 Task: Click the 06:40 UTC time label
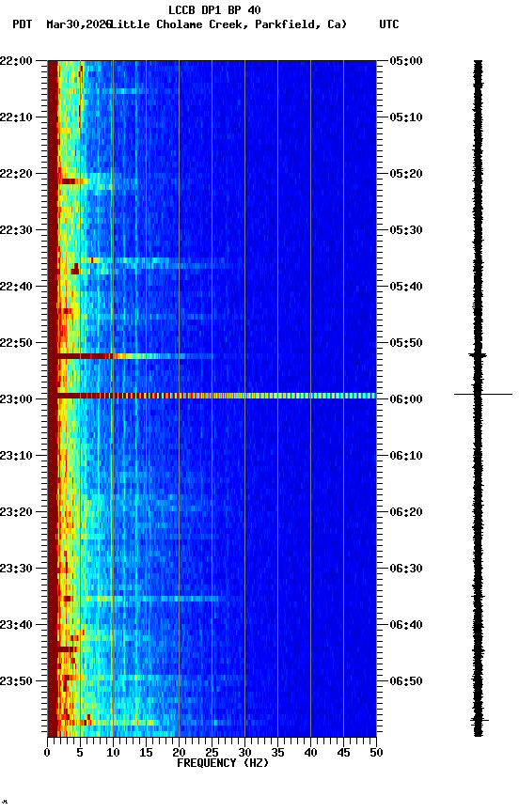[x=406, y=625]
